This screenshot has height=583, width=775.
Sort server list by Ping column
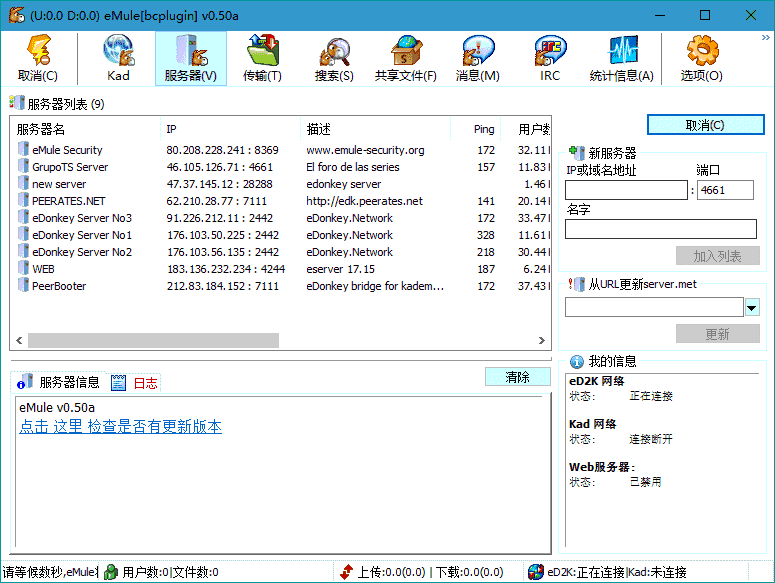click(x=484, y=129)
